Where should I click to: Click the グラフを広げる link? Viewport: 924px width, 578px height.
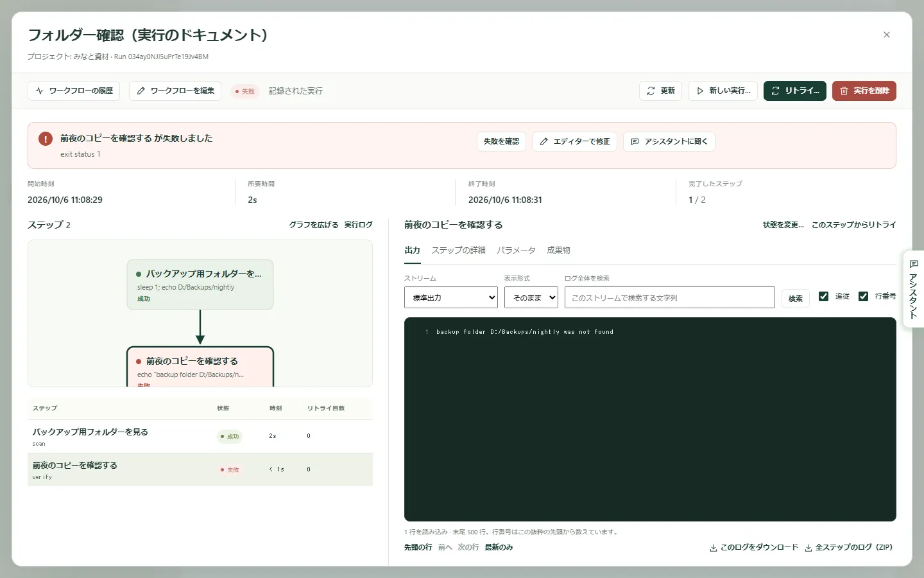[x=313, y=225]
